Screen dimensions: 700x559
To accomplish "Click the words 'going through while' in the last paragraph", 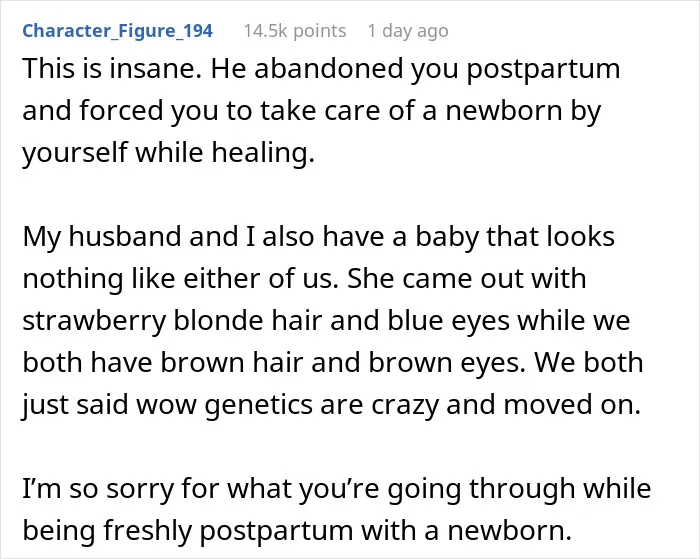I will (519, 489).
